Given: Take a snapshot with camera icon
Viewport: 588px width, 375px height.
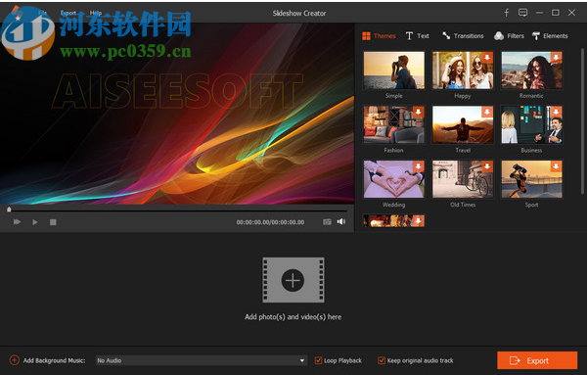Looking at the screenshot, I should point(327,222).
